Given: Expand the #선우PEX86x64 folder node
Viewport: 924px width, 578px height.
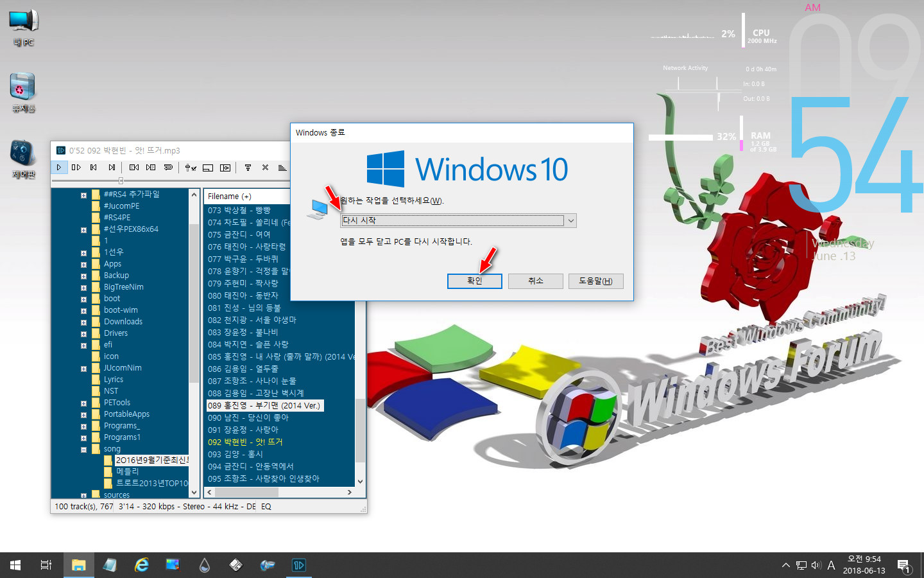Looking at the screenshot, I should click(x=83, y=229).
